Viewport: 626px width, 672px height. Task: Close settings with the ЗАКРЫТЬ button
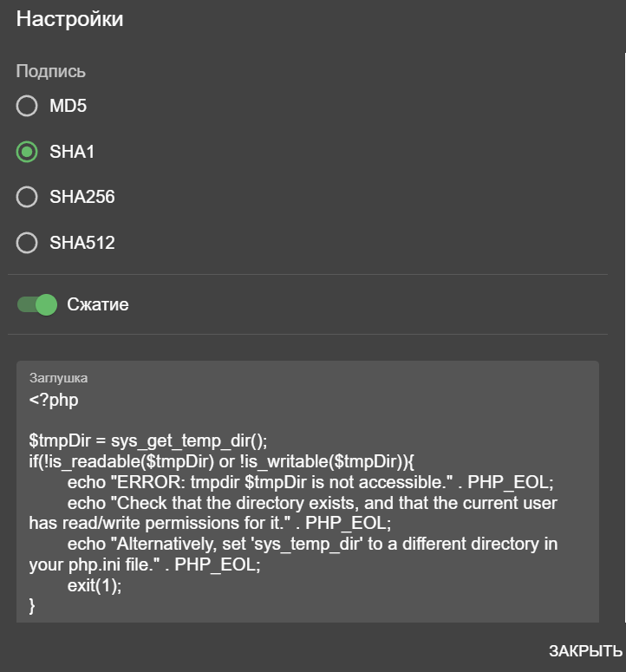pos(585,651)
